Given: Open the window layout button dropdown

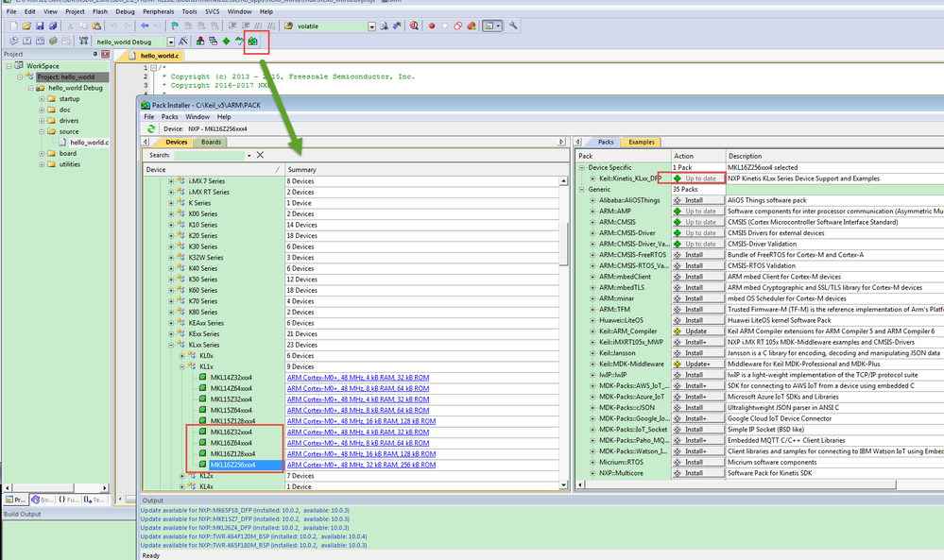Looking at the screenshot, I should point(498,25).
